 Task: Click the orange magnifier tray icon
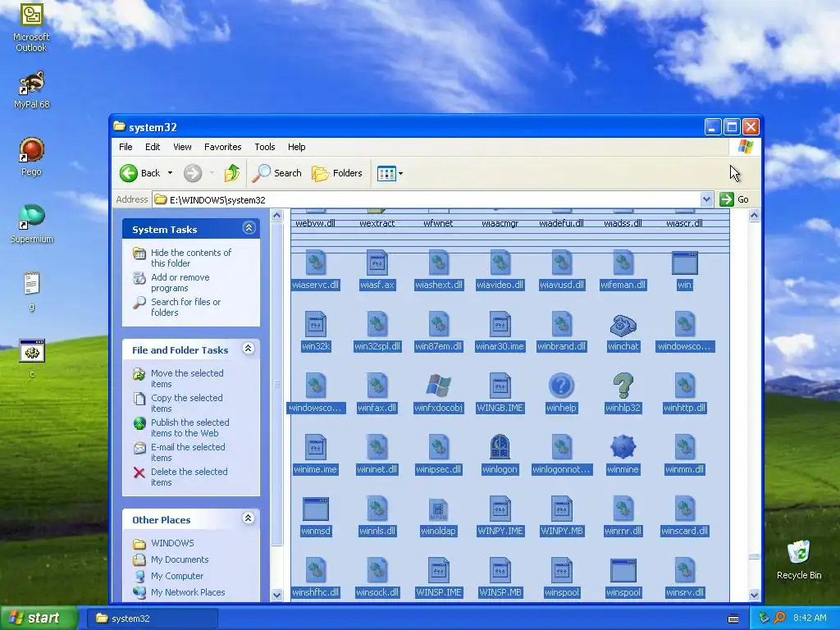[x=779, y=618]
